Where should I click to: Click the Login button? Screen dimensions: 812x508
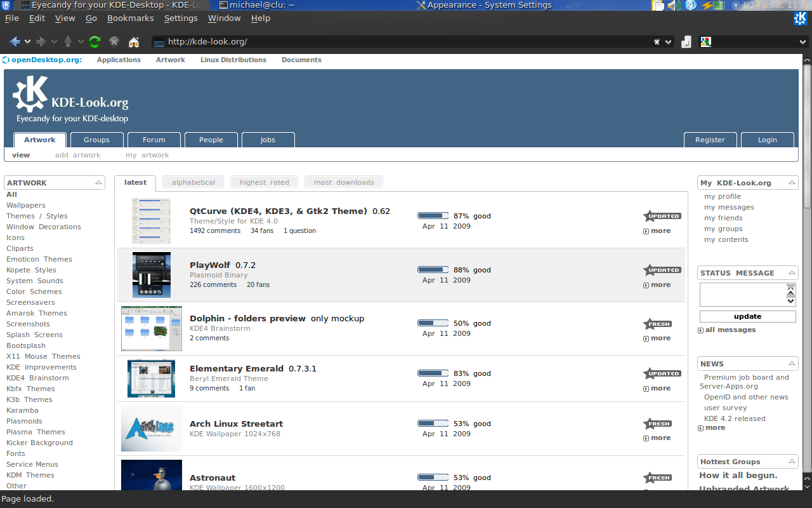pyautogui.click(x=768, y=140)
